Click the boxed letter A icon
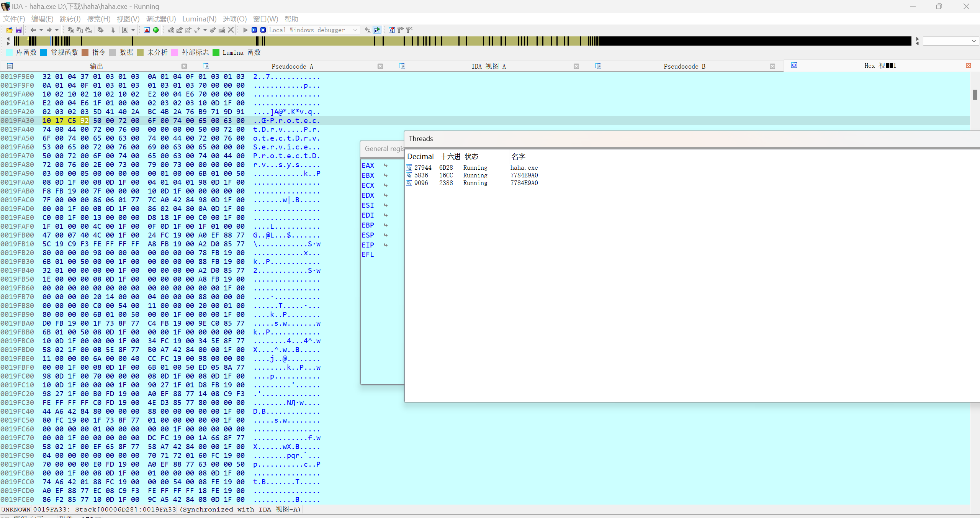This screenshot has height=518, width=980. [125, 30]
